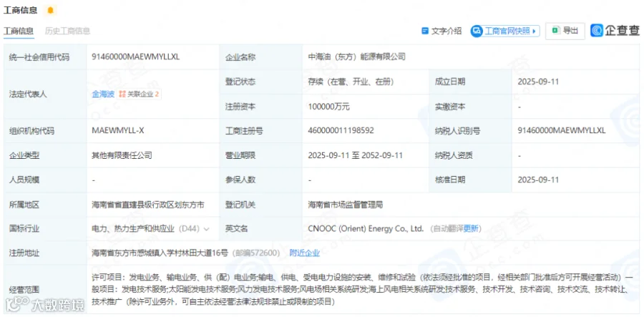Select 存续（在营、开业、在册） status

[x=351, y=82]
